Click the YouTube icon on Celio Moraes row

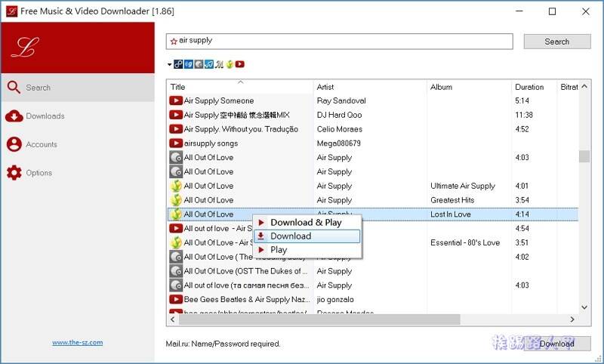(x=176, y=129)
